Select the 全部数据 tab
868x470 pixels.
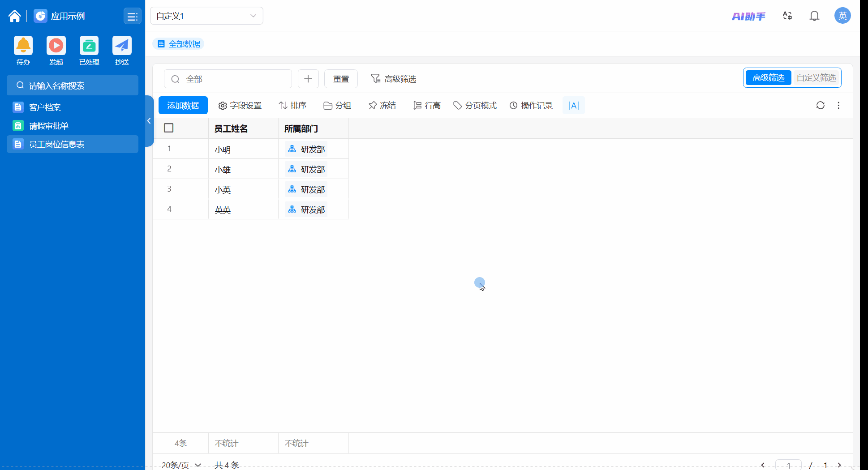[x=179, y=44]
